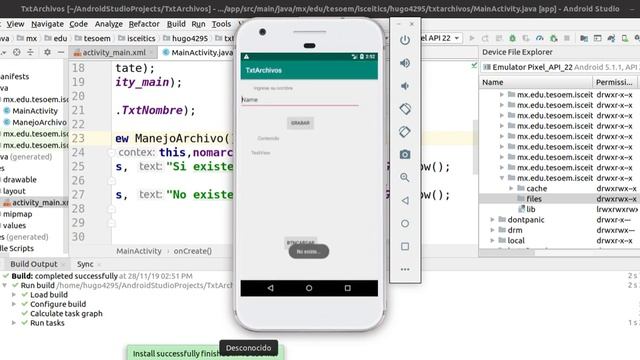Click Apply Changes icon next to Run
Viewport: 640px width, 360px height.
coord(485,38)
